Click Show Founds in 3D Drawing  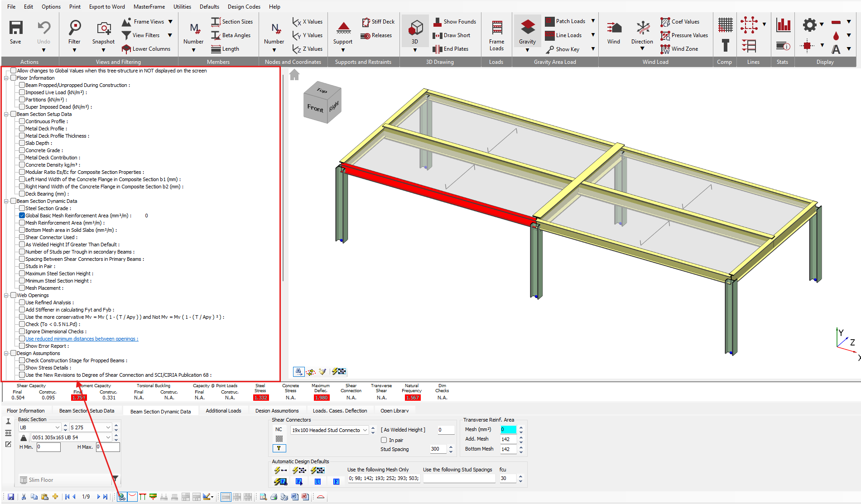point(455,21)
